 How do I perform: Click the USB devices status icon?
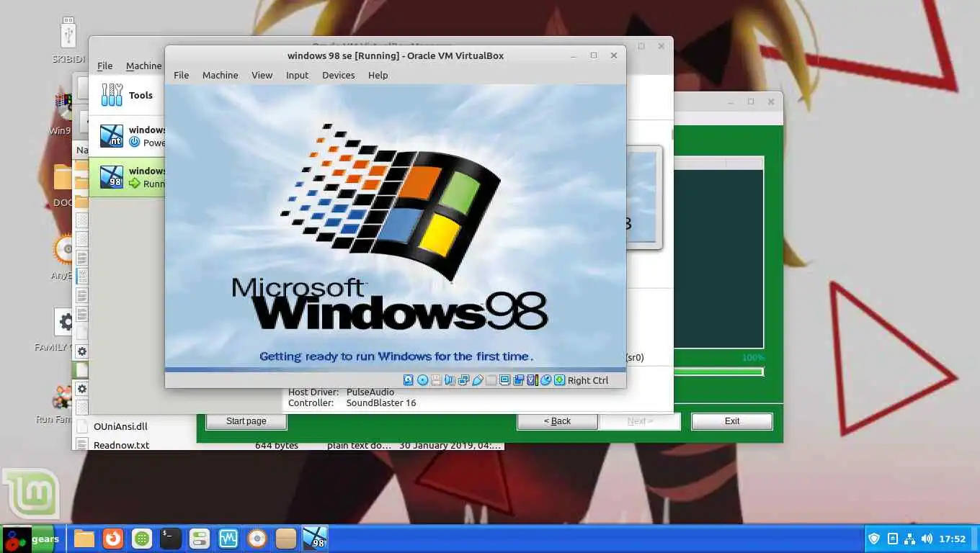478,380
